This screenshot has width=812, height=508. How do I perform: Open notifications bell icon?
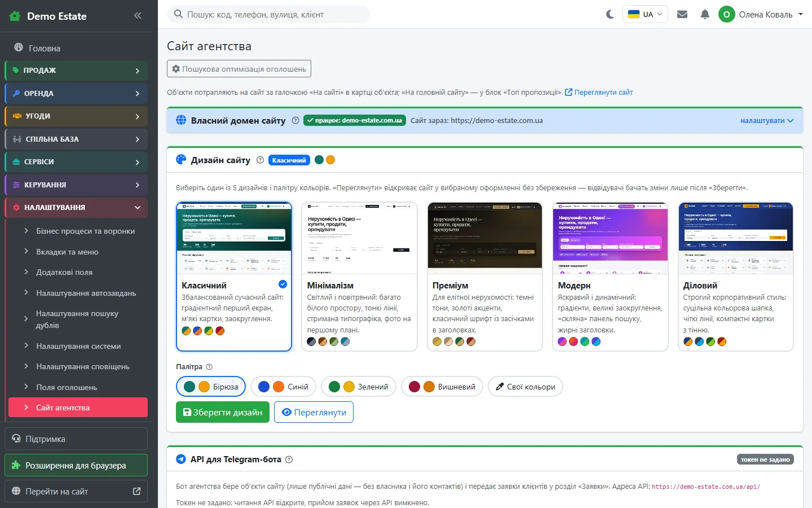click(705, 15)
